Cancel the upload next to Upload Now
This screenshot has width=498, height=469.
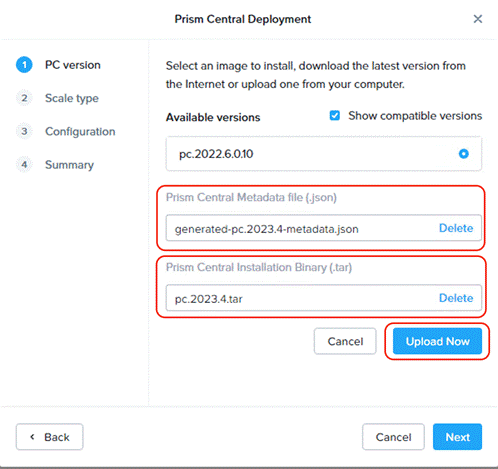click(x=345, y=341)
